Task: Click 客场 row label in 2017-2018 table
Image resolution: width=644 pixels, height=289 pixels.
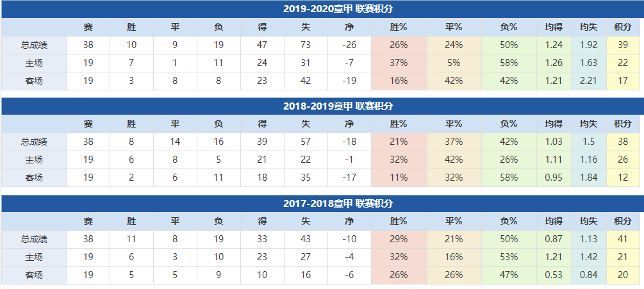Action: 34,275
